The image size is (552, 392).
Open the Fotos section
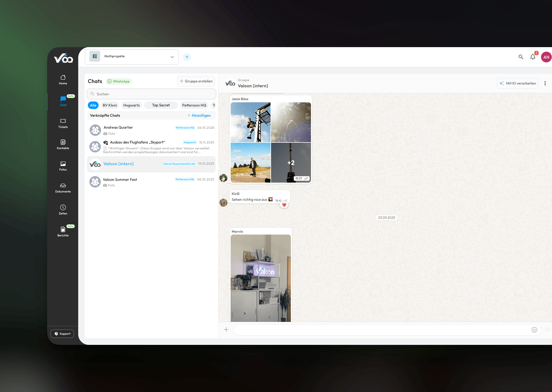[x=63, y=165]
